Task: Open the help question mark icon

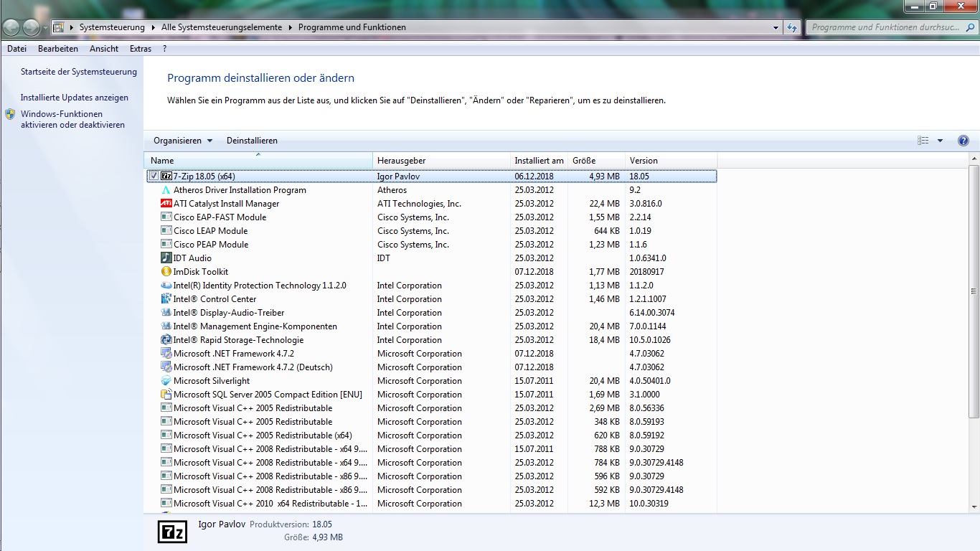Action: click(x=963, y=141)
